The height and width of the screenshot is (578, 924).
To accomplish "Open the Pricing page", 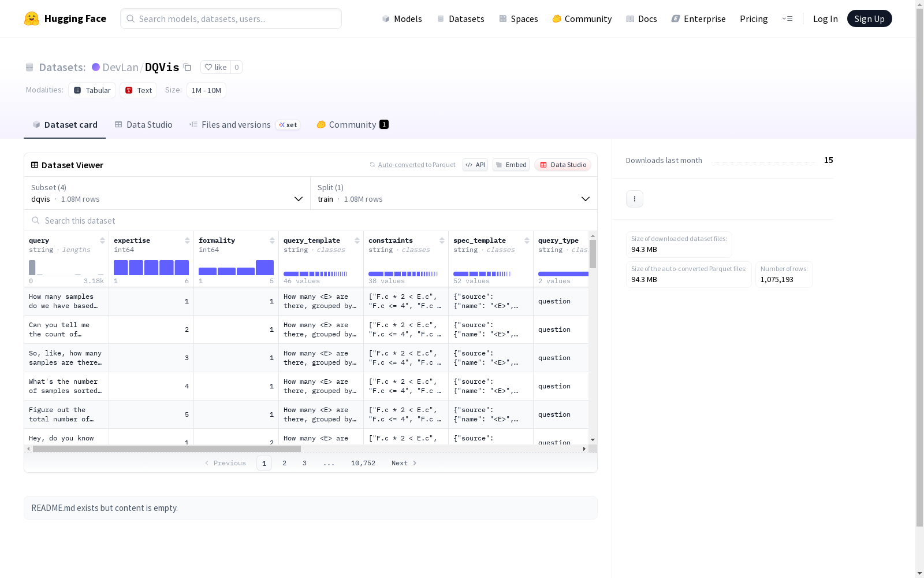I will pos(754,18).
